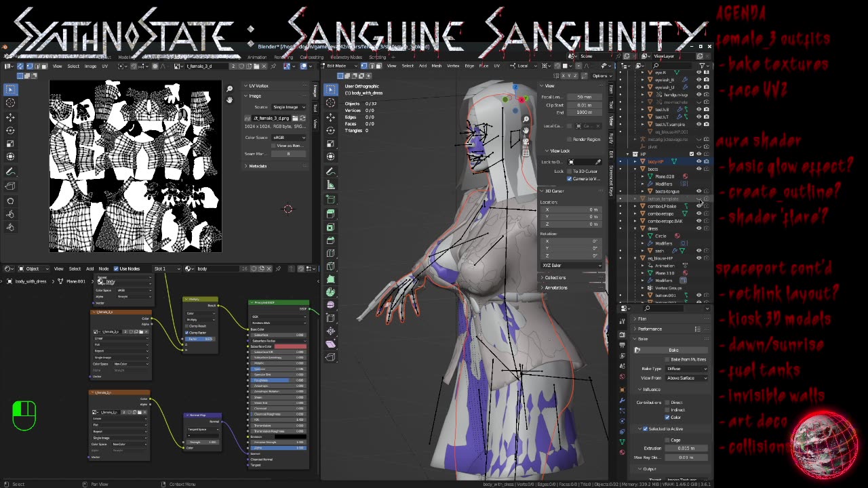Adjust the Seam Margin value slider
The height and width of the screenshot is (488, 868).
click(x=290, y=154)
